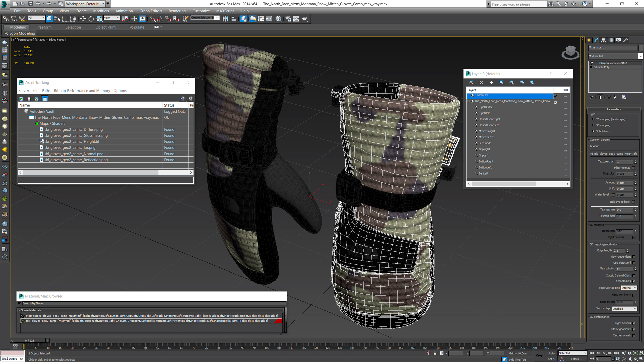This screenshot has height=362, width=644.
Task: Open the Workspace Default dropdown
Action: coord(86,4)
